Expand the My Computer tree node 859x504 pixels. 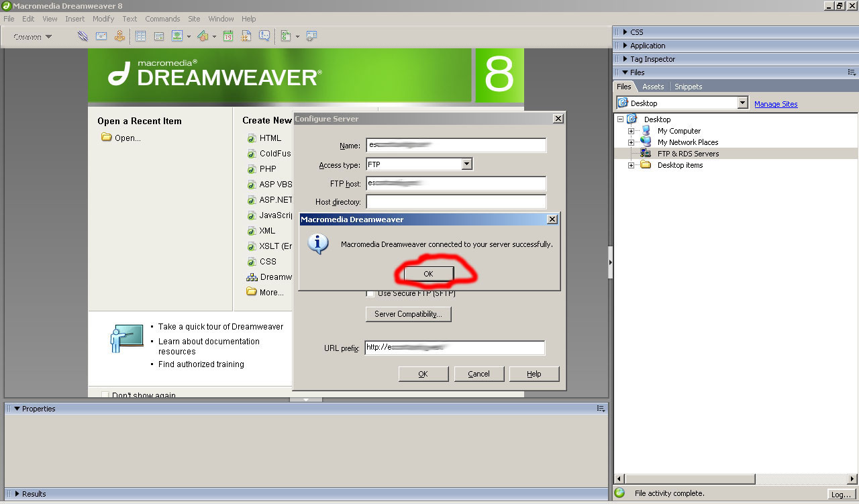click(631, 131)
